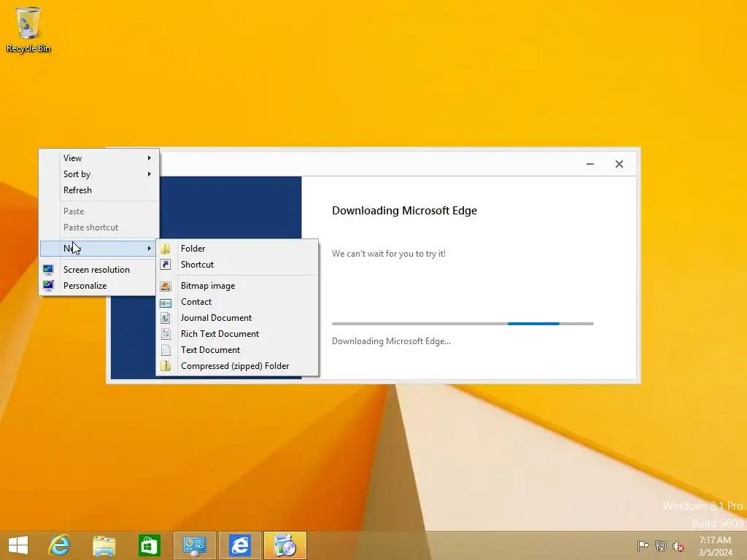Click the Text Document icon

pyautogui.click(x=166, y=350)
